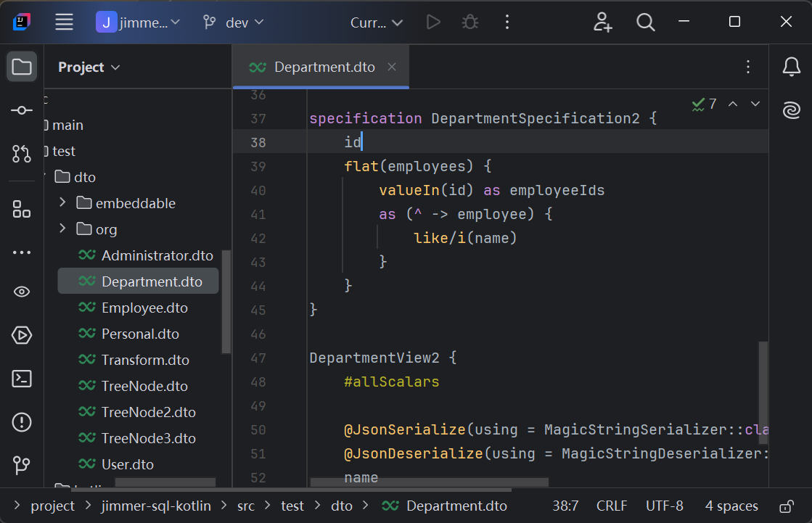Open the Problems tool window icon
The image size is (812, 523).
[x=22, y=421]
